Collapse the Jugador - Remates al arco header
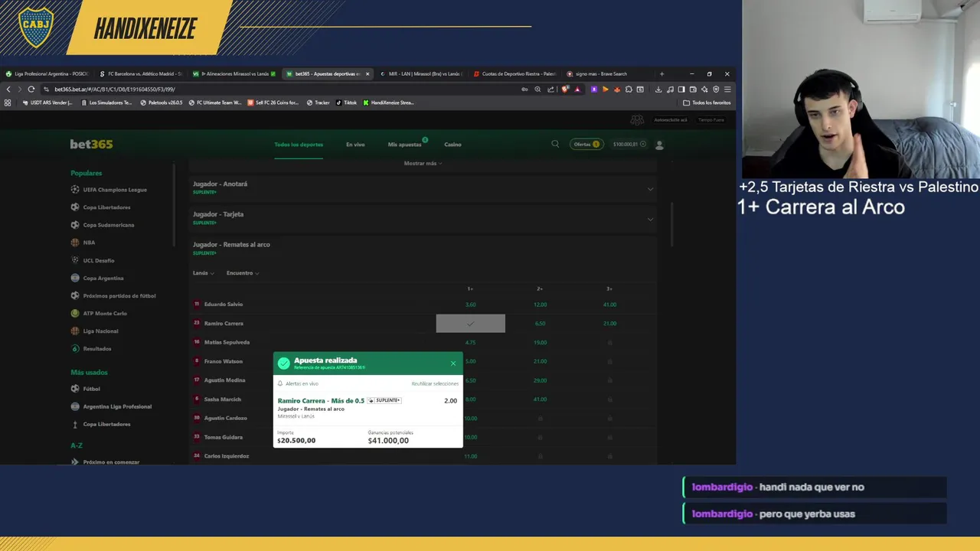This screenshot has width=980, height=551. pos(423,248)
